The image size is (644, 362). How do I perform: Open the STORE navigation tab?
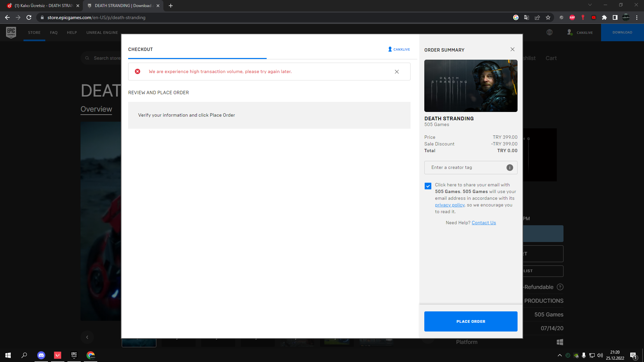pos(34,33)
